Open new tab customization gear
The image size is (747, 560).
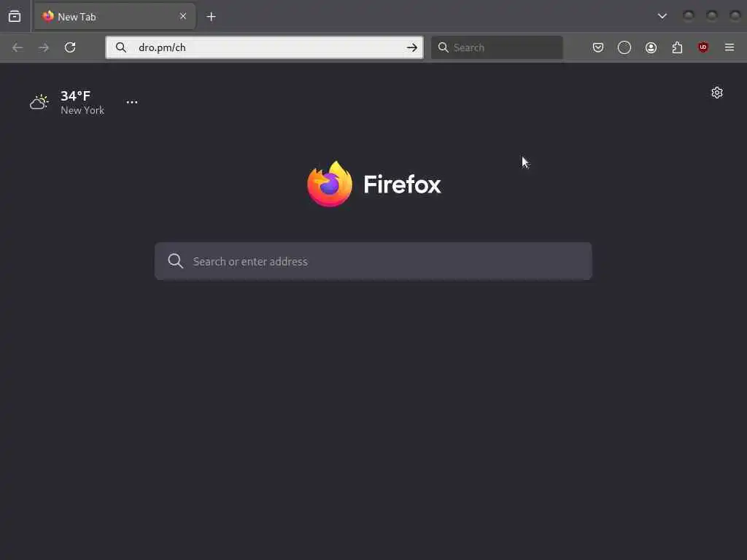tap(717, 93)
